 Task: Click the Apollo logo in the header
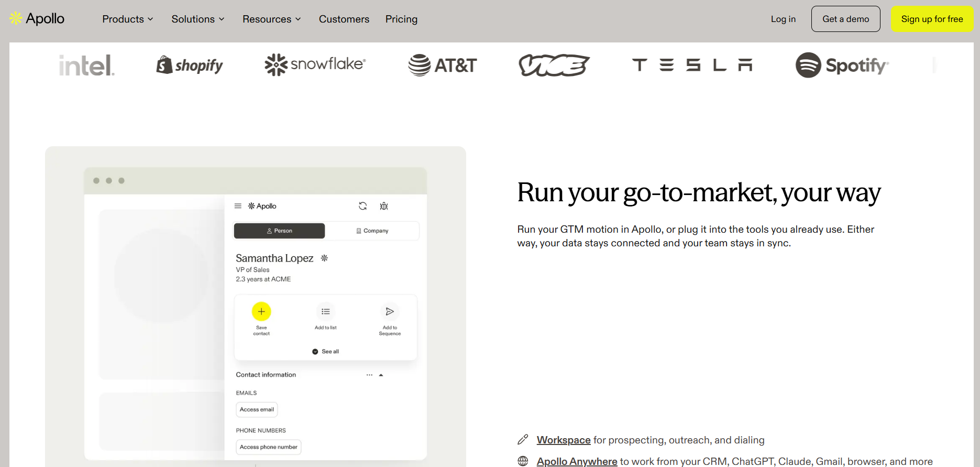click(x=37, y=19)
